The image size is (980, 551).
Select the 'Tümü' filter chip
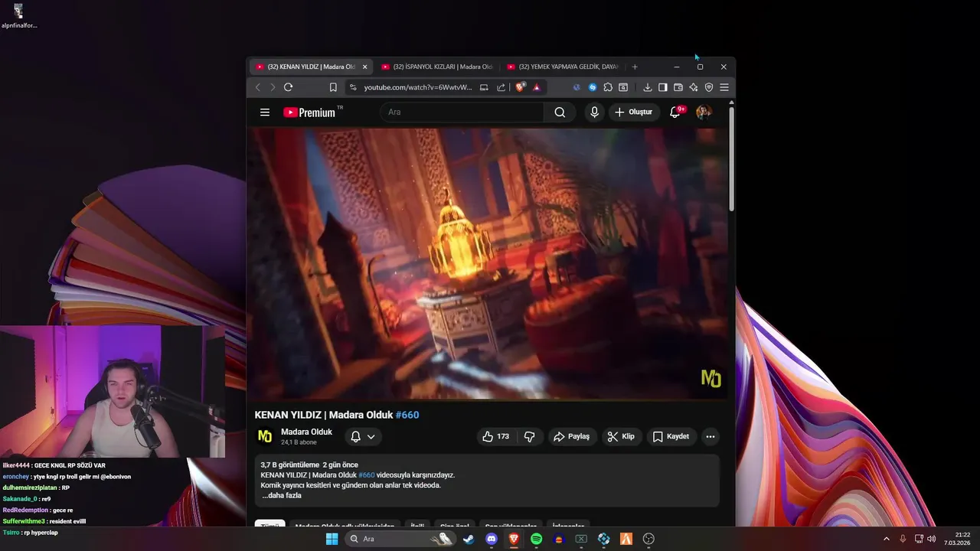pos(269,525)
